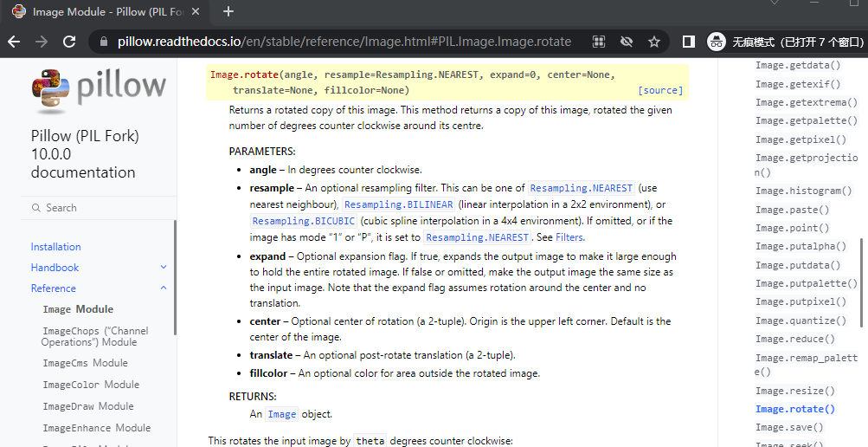Open the Reference sidebar link
Screen dimensions: 868x447
tap(53, 288)
